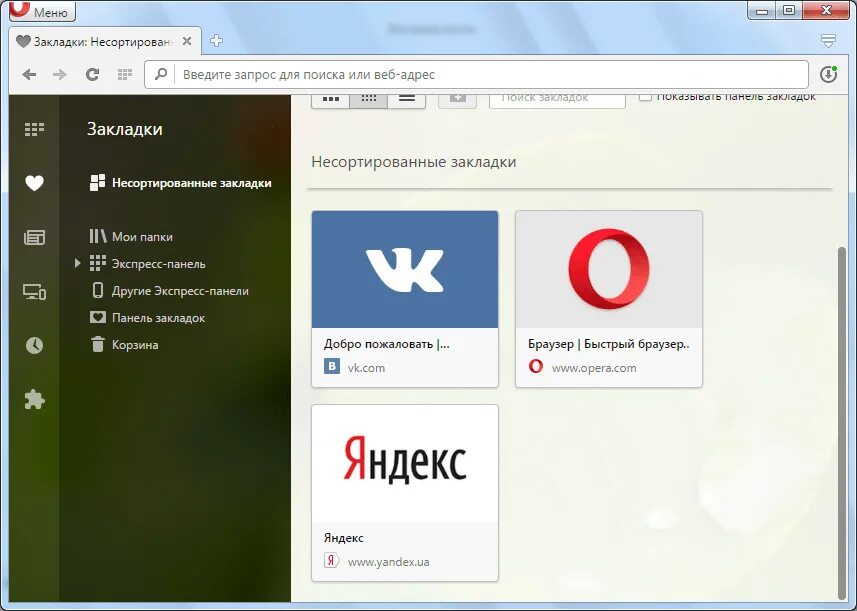
Task: Click the add new folder button
Action: (457, 99)
